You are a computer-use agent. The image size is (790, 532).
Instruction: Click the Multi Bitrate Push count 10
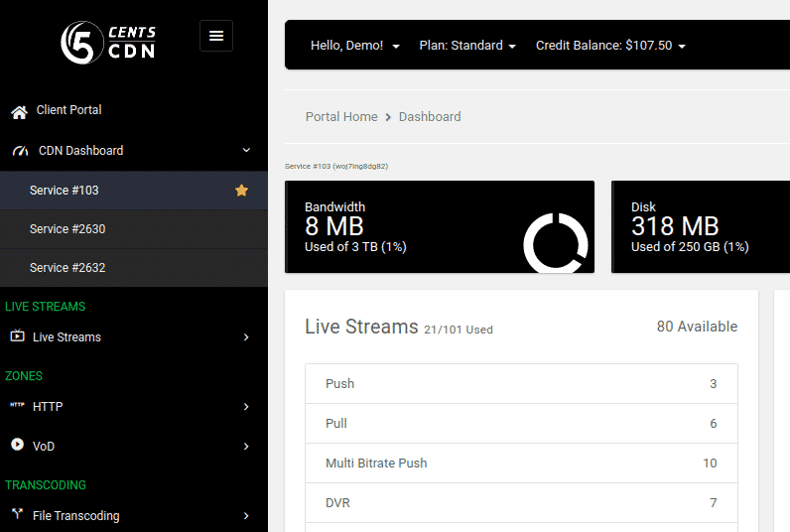710,464
